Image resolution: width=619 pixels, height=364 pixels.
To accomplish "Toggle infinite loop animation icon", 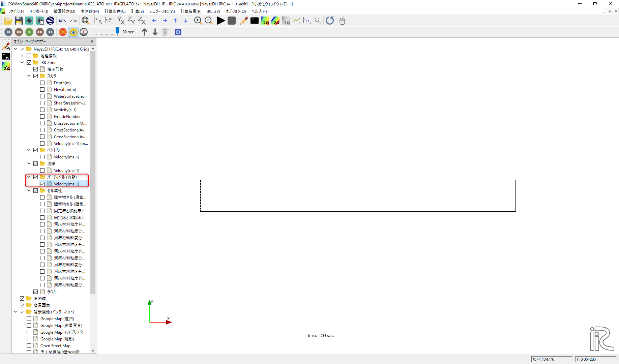I will [63, 32].
